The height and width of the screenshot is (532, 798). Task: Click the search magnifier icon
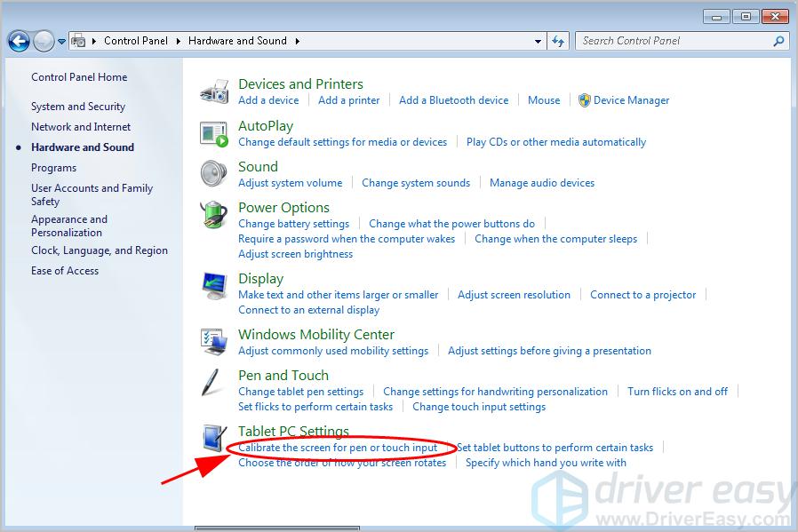coord(778,41)
